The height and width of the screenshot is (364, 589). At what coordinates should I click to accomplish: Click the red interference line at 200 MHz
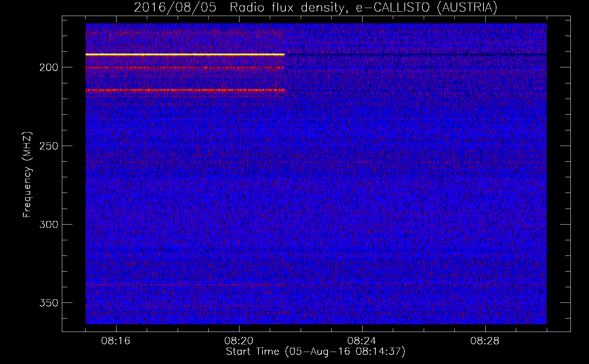[x=185, y=67]
